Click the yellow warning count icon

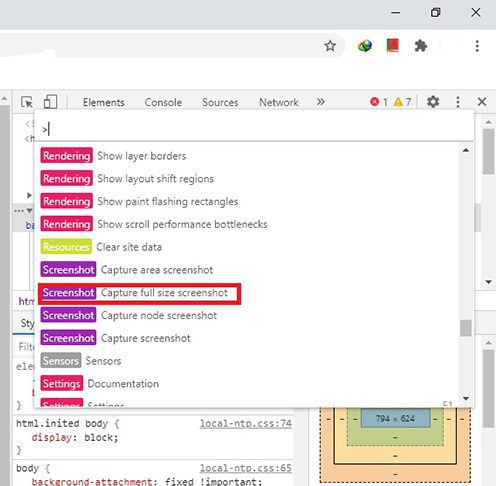(x=402, y=102)
